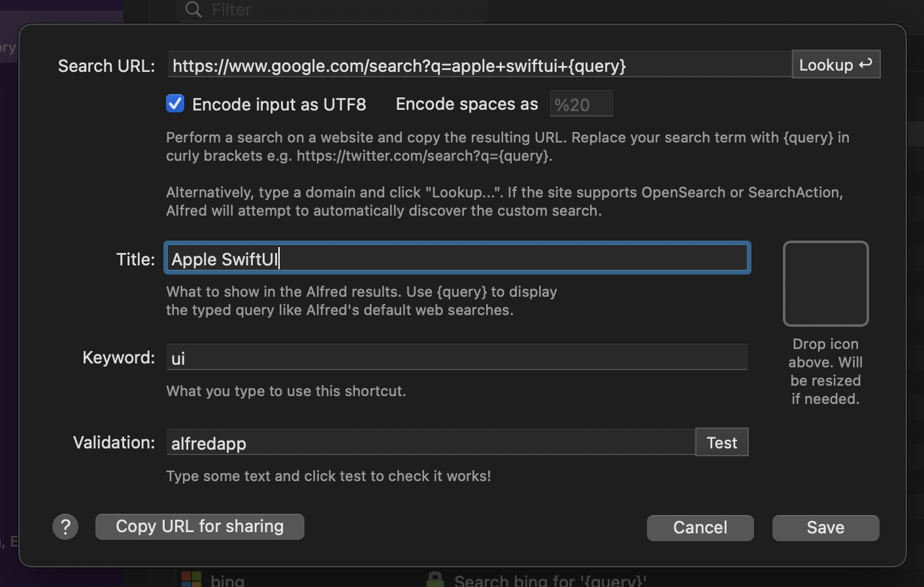This screenshot has width=924, height=587.
Task: Click the Validation field containing alfredapp
Action: click(431, 443)
